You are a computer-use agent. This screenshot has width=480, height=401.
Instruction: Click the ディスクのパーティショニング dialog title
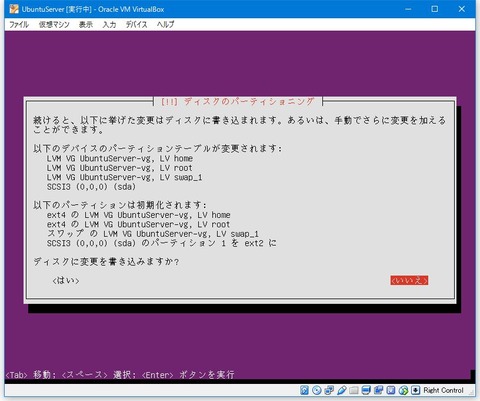[x=238, y=101]
